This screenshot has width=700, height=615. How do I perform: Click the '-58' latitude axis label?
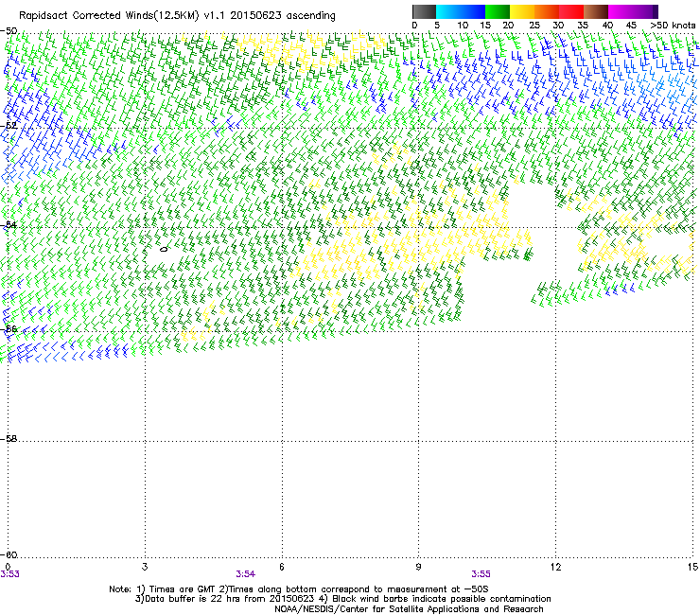tap(9, 439)
